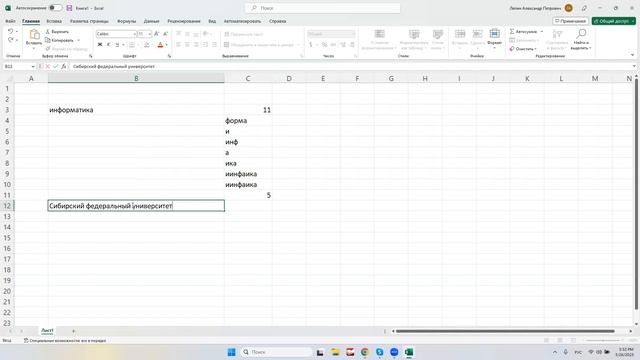640x360 pixels.
Task: Switch to the Разметка страницы tab
Action: (x=89, y=21)
